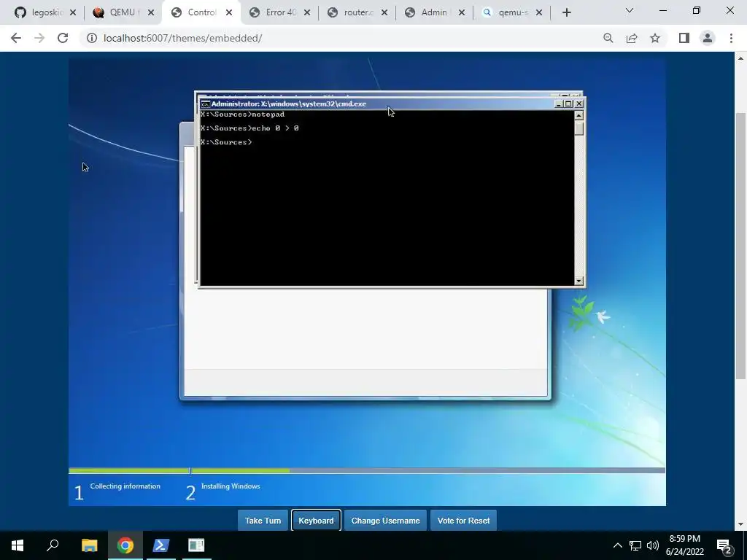Switch to the Admin tab

tap(429, 12)
